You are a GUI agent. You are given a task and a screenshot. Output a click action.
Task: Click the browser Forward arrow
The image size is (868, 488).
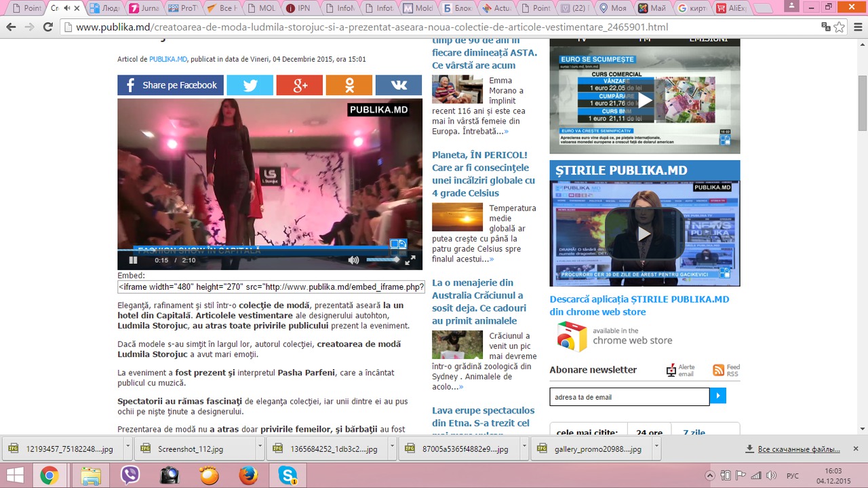pyautogui.click(x=29, y=27)
